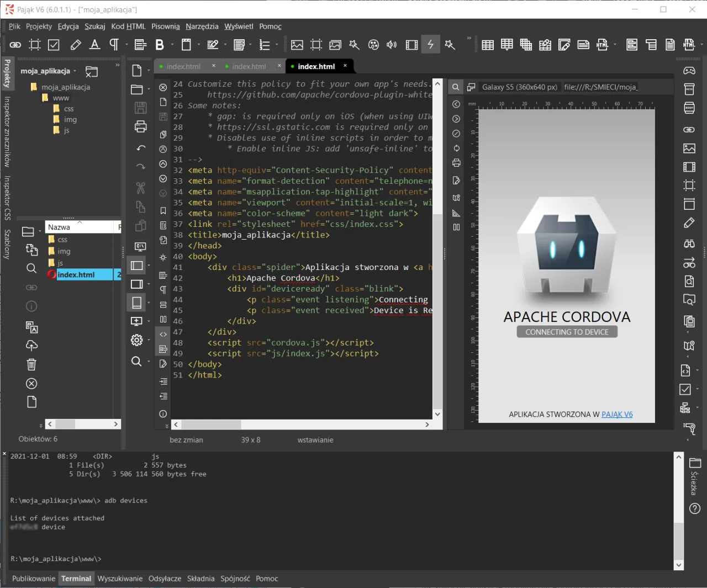This screenshot has height=588, width=707.
Task: Click the bold B toolbar icon
Action: click(160, 45)
